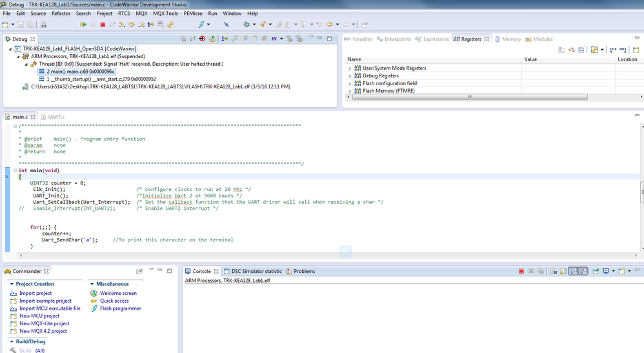Viewport: 644px width, 353px height.
Task: Collapse the Thread [ID: 0x0] node
Action: point(26,64)
